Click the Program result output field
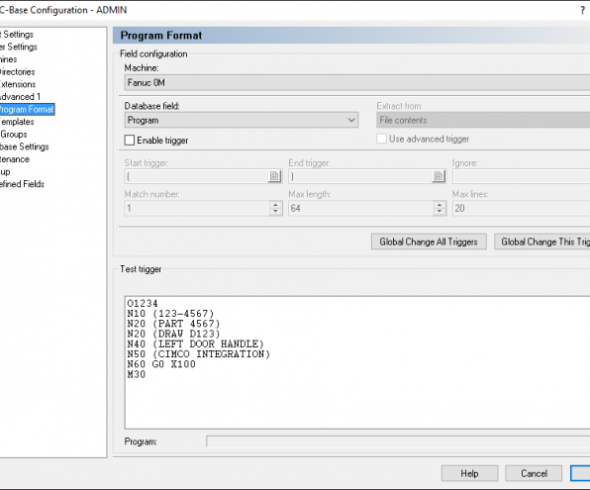The image size is (590, 490). coord(398,441)
